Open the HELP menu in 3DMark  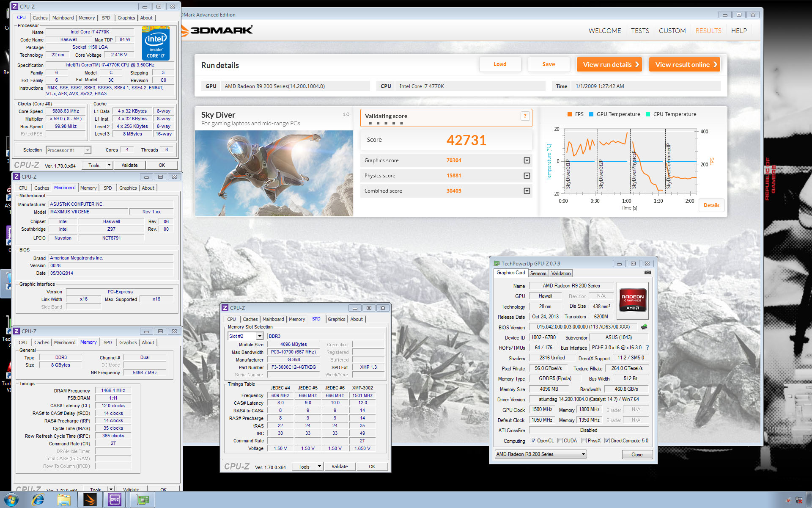pos(739,31)
